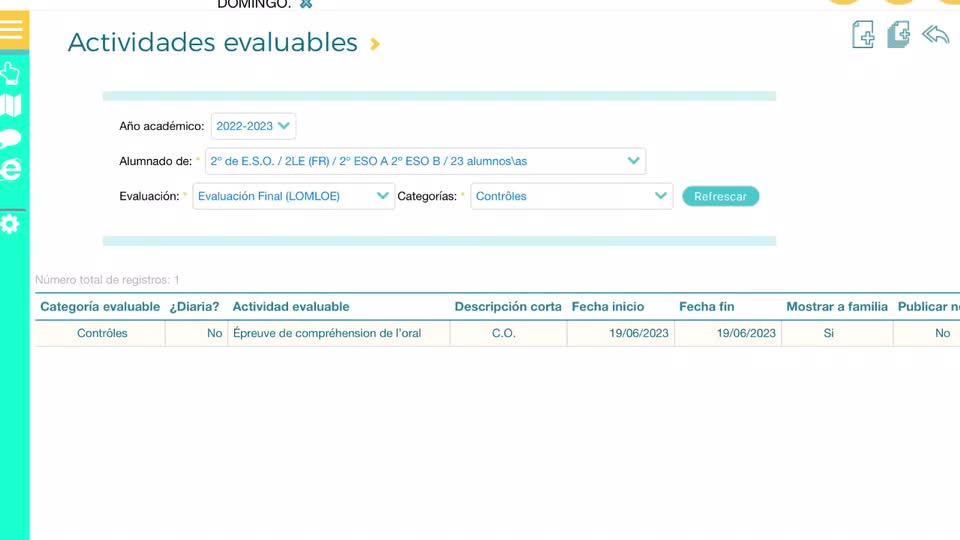Image resolution: width=960 pixels, height=540 pixels.
Task: Click the Número total de registros text
Action: [107, 280]
